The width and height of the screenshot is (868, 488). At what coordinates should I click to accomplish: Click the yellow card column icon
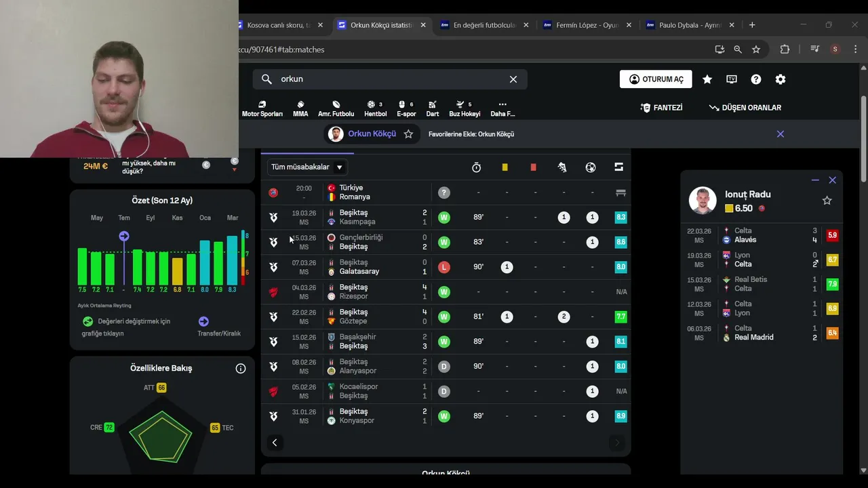[x=505, y=167]
